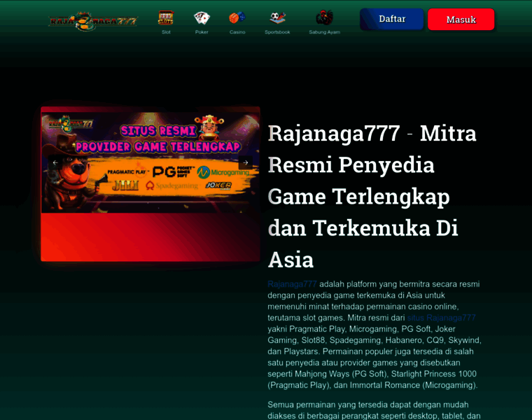Click the red Masuk button
This screenshot has width=532, height=420.
pos(461,20)
